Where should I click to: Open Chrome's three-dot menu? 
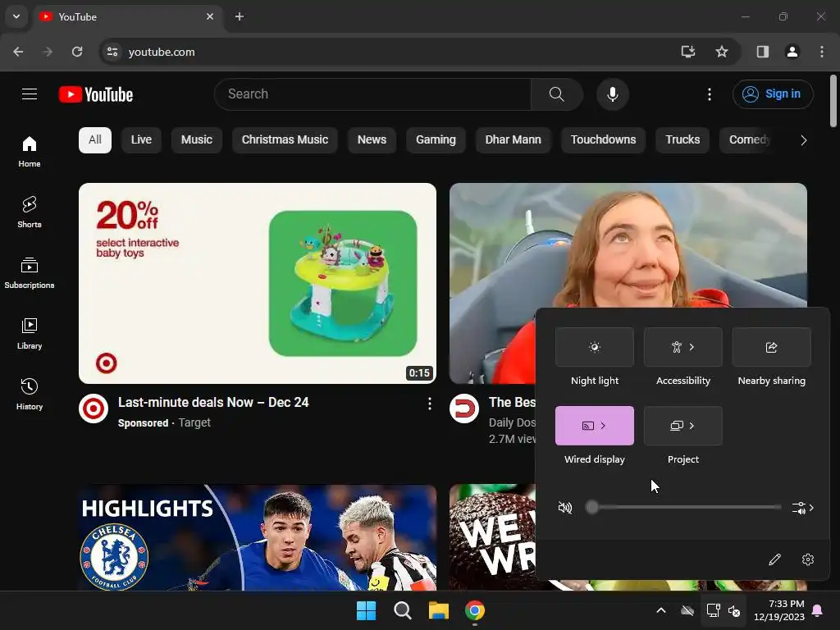click(x=822, y=52)
